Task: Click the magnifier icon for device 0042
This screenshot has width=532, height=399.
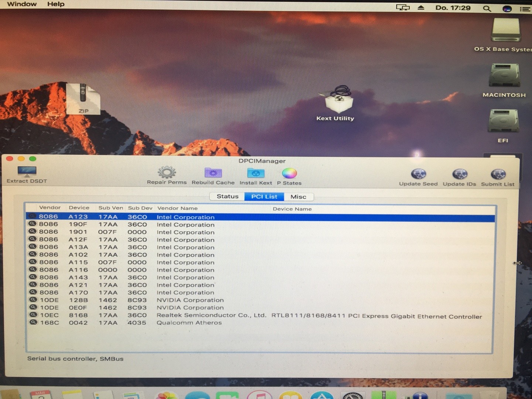Action: [x=33, y=322]
